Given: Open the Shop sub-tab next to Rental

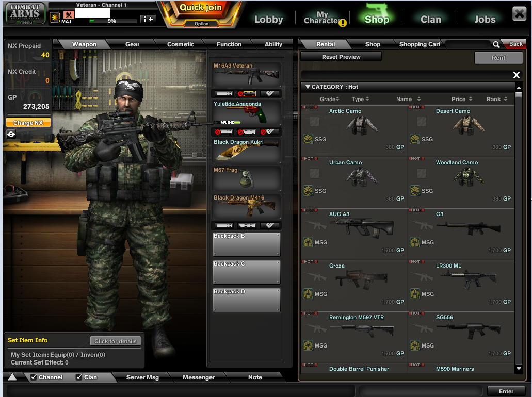Looking at the screenshot, I should pyautogui.click(x=373, y=44).
